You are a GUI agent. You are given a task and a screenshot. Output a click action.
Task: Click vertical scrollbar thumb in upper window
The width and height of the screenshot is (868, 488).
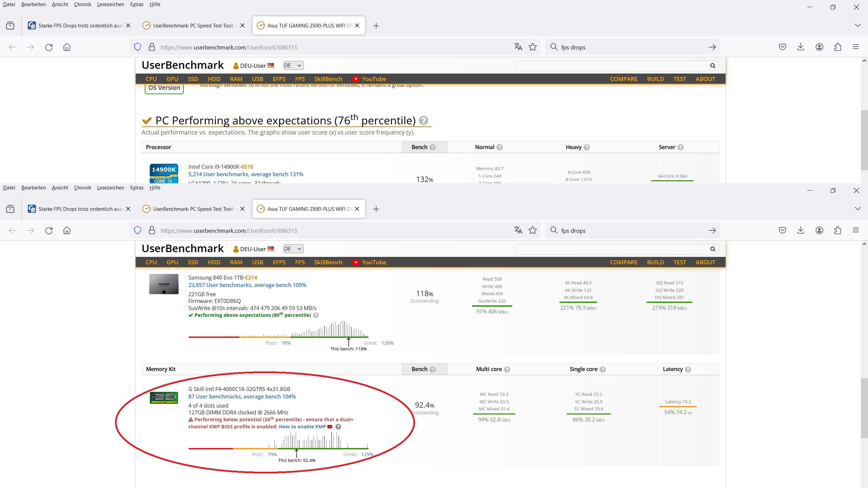(x=864, y=140)
